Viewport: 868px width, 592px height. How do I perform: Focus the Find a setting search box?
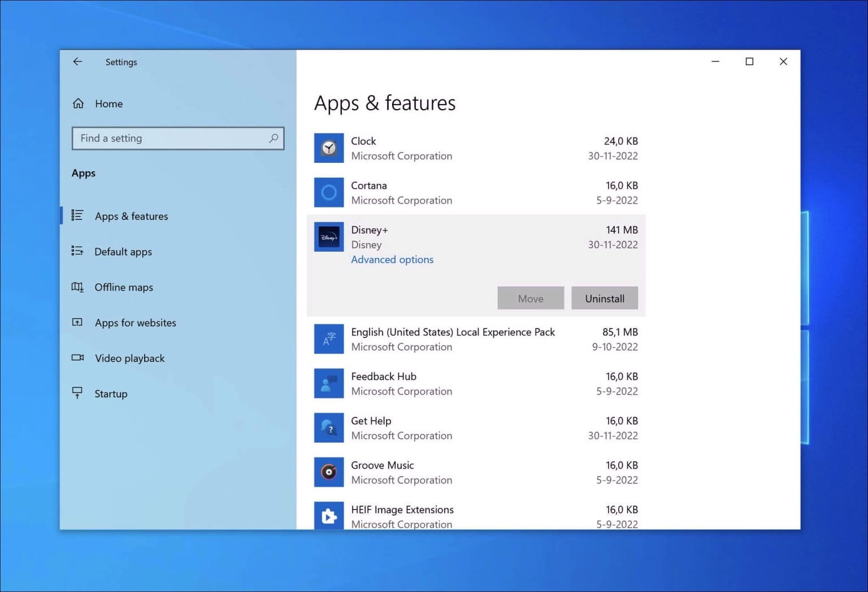pos(178,138)
